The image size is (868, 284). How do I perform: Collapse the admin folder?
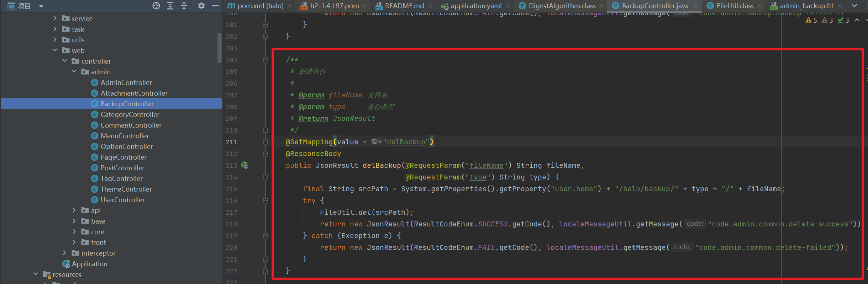tap(74, 72)
